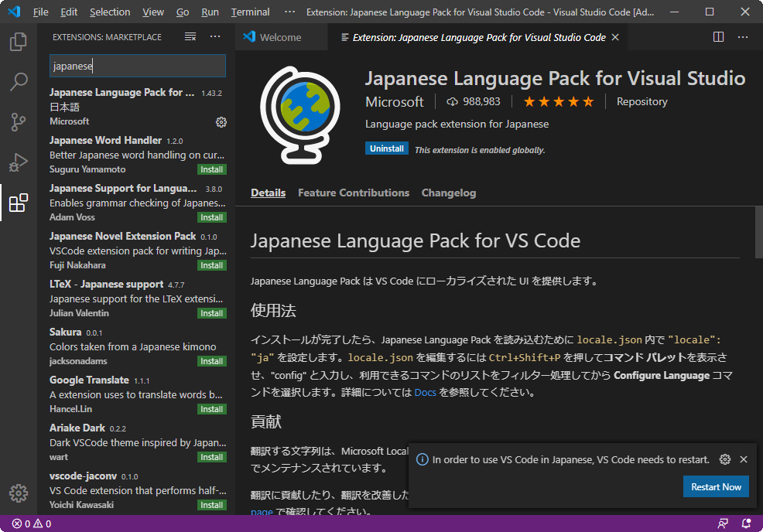Open the Run and Debug view
Image resolution: width=763 pixels, height=532 pixels.
point(19,162)
